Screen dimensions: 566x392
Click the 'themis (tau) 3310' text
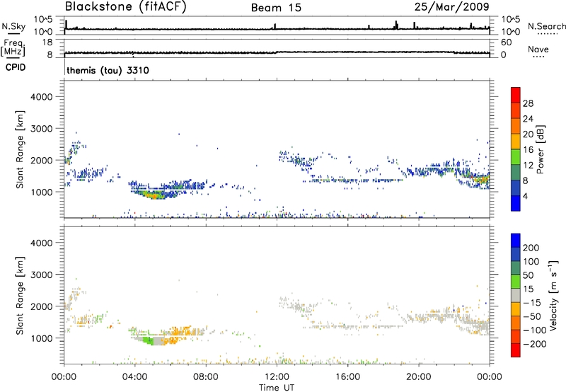tap(108, 70)
